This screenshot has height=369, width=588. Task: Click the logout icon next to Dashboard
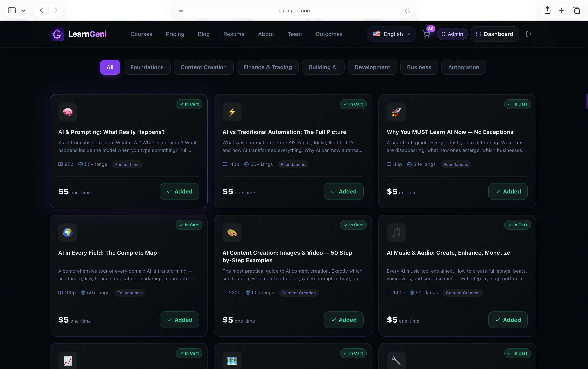pyautogui.click(x=529, y=34)
